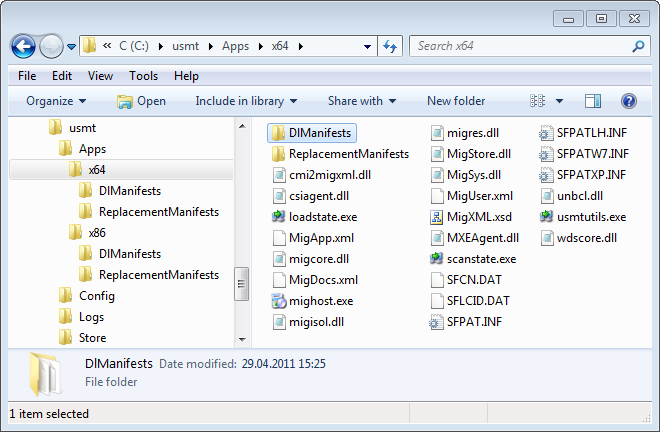This screenshot has height=432, width=660.
Task: Select the MigUser.xml file icon
Action: tap(437, 196)
